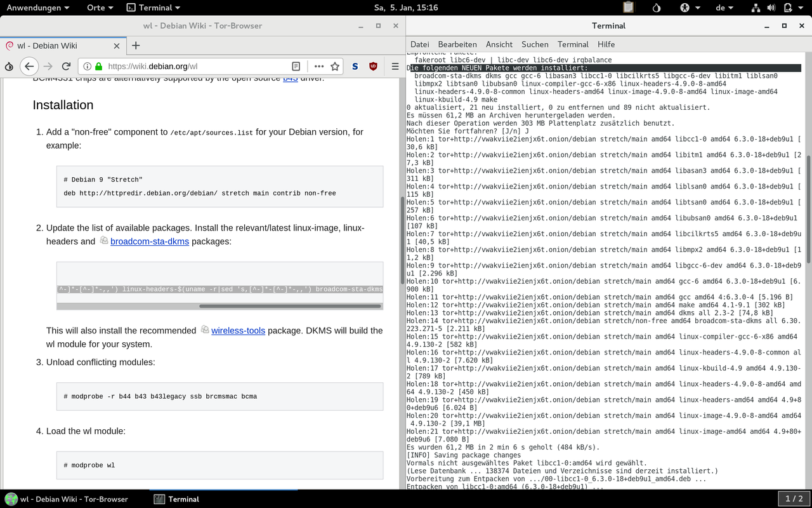
Task: Show site information via the info icon
Action: [87, 66]
